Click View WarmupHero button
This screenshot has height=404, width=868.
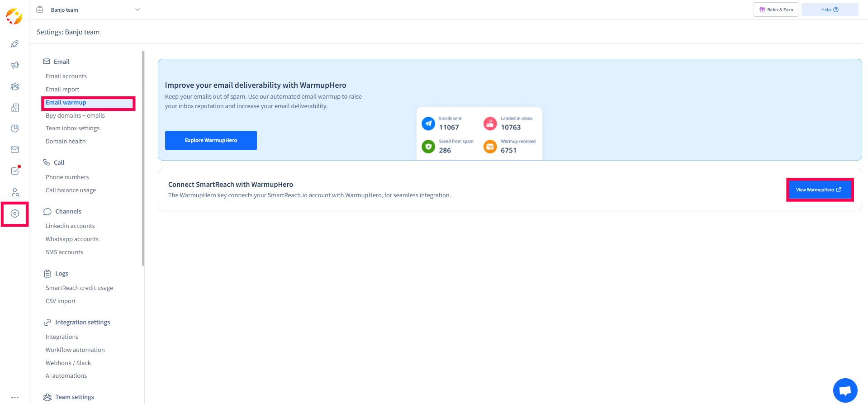[x=820, y=190]
